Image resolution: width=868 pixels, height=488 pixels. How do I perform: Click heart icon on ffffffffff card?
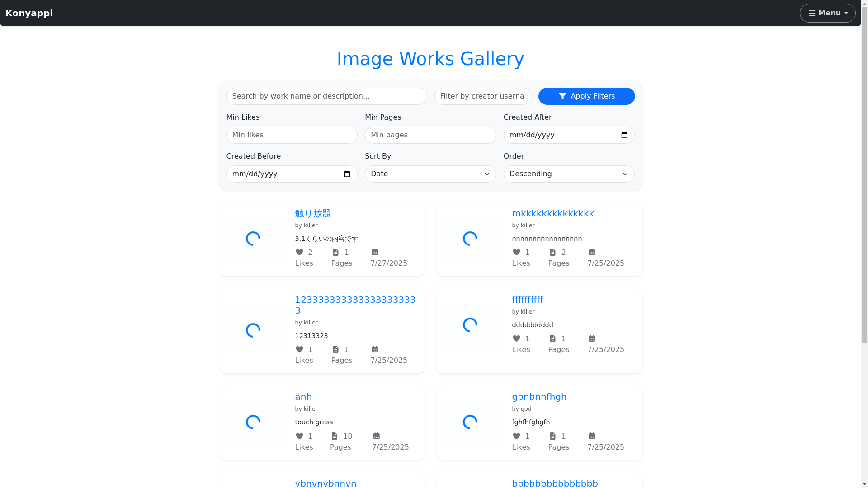tap(516, 338)
